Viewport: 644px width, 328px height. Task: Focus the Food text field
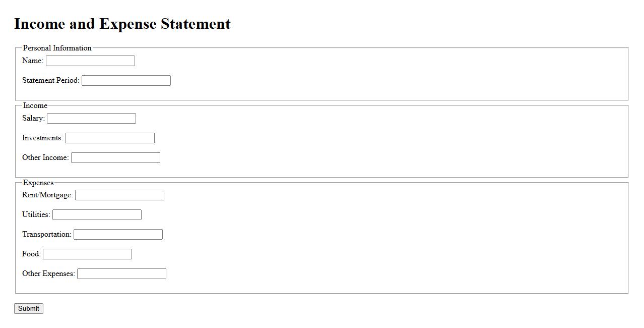coord(87,254)
